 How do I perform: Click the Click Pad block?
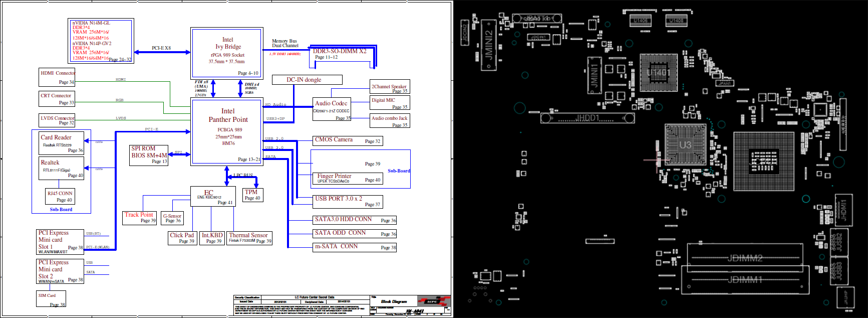click(x=182, y=238)
